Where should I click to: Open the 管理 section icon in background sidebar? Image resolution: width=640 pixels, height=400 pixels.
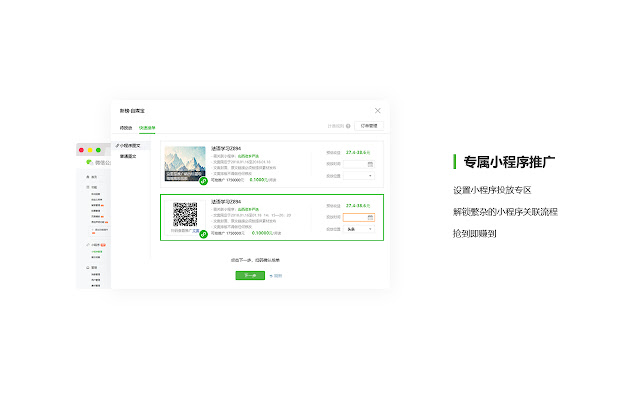(88, 267)
